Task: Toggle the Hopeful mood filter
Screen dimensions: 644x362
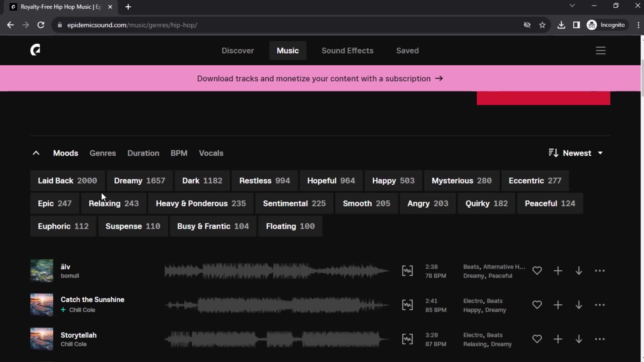Action: click(x=331, y=181)
